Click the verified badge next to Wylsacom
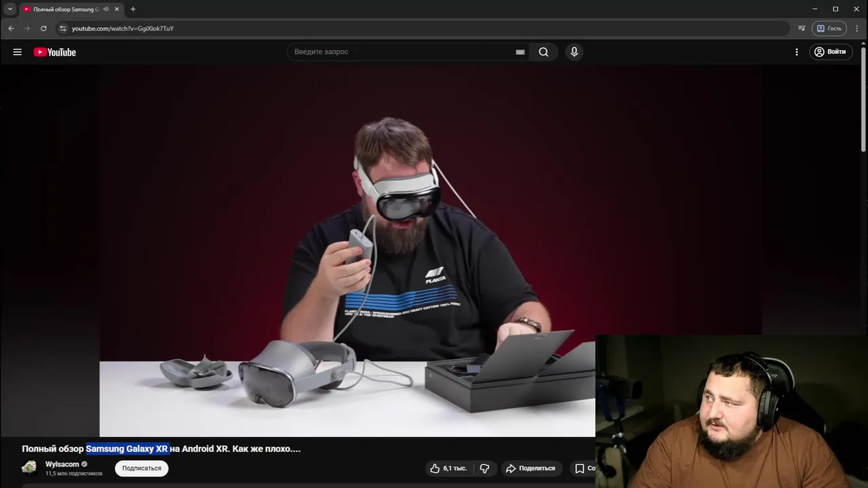The width and height of the screenshot is (868, 488). (85, 464)
